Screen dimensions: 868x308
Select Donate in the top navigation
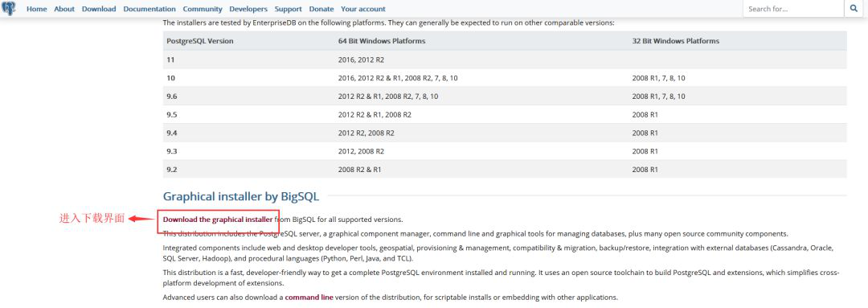pyautogui.click(x=321, y=9)
